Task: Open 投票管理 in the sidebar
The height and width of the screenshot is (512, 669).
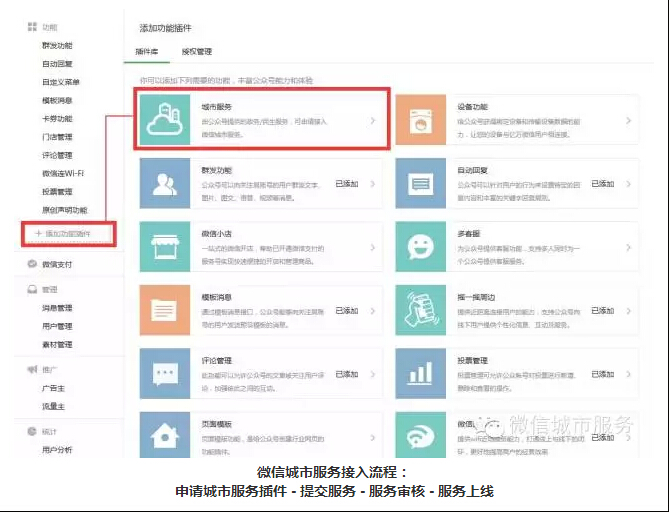Action: pos(57,192)
